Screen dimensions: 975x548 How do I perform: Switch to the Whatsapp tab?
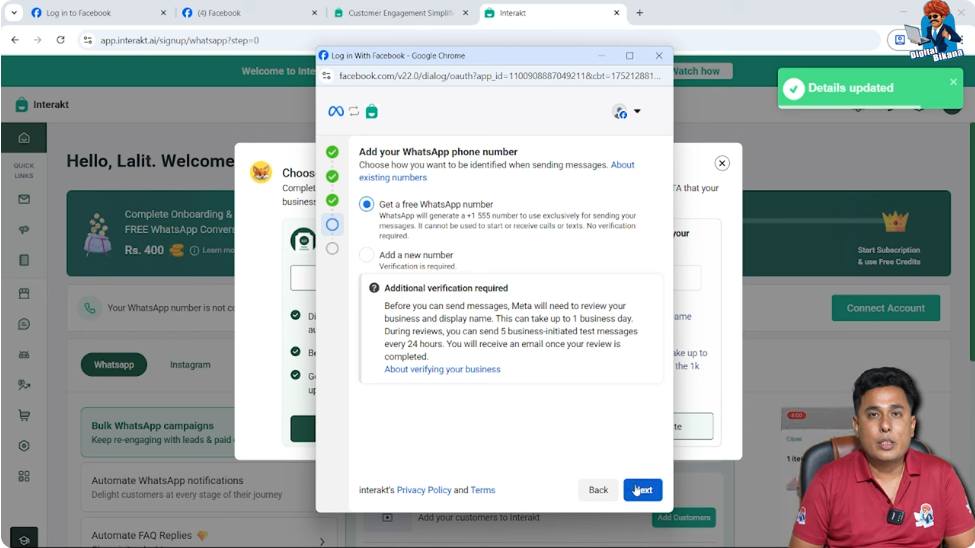pos(114,365)
